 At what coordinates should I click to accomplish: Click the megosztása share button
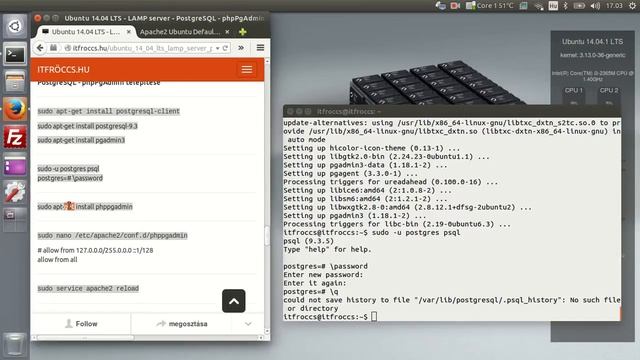click(x=182, y=324)
